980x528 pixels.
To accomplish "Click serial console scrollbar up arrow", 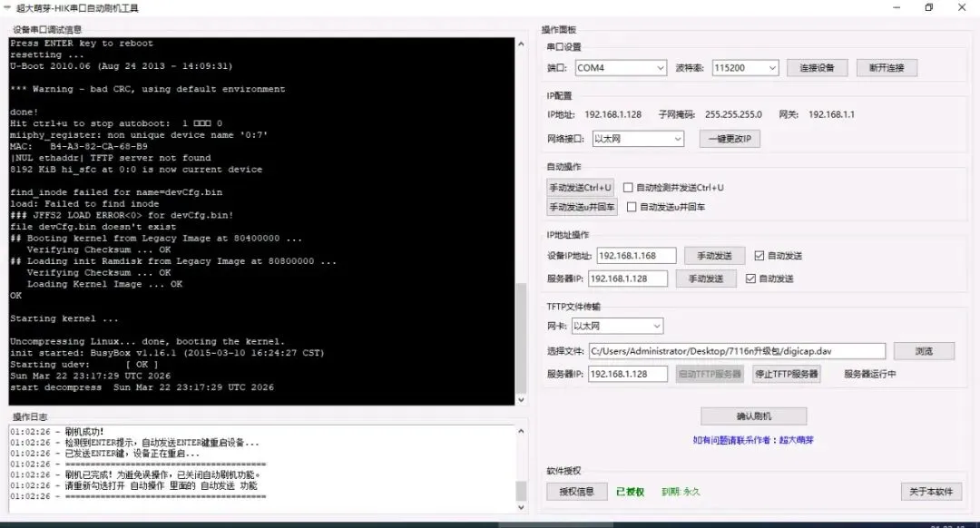I will tap(521, 44).
